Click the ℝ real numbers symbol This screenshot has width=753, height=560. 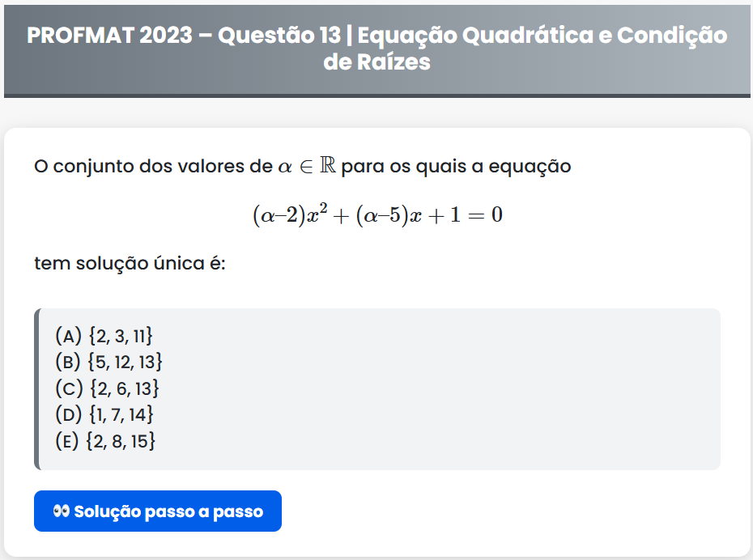(x=328, y=167)
